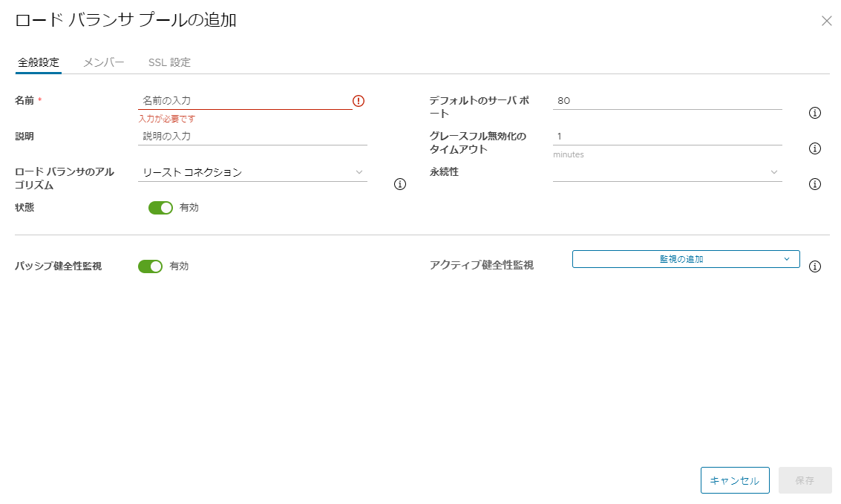The width and height of the screenshot is (841, 504).
Task: Click the default server port field showing 80
Action: click(667, 101)
